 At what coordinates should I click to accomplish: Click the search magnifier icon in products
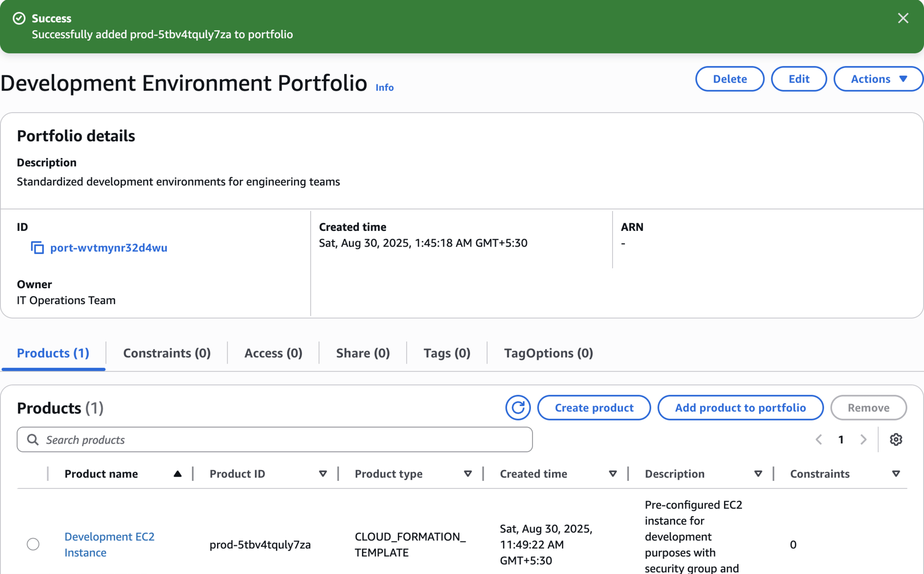(33, 439)
